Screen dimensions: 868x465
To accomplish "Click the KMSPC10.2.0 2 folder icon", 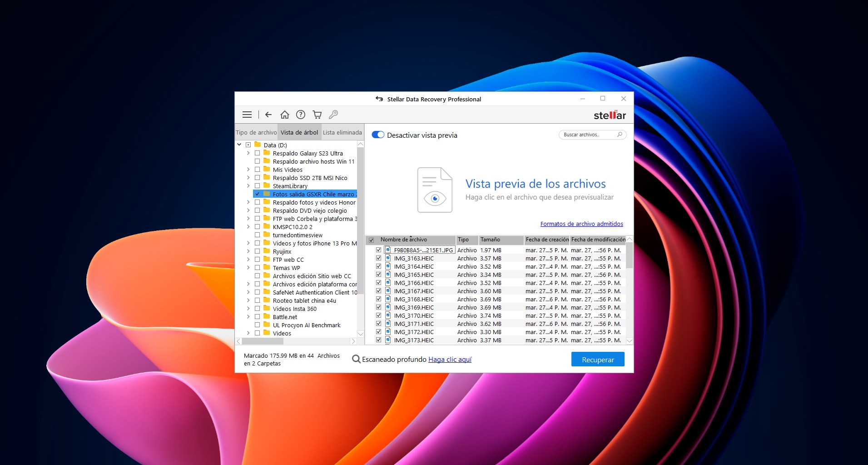I will tap(267, 226).
